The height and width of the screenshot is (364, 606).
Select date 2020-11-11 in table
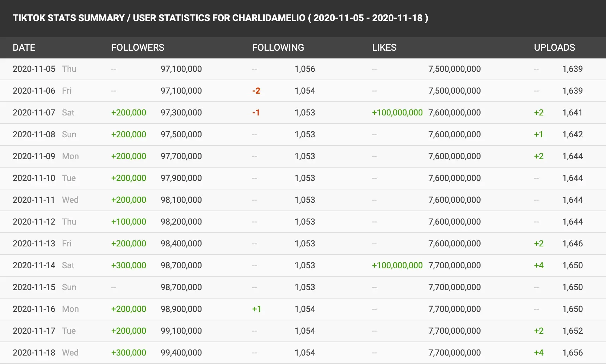point(34,200)
